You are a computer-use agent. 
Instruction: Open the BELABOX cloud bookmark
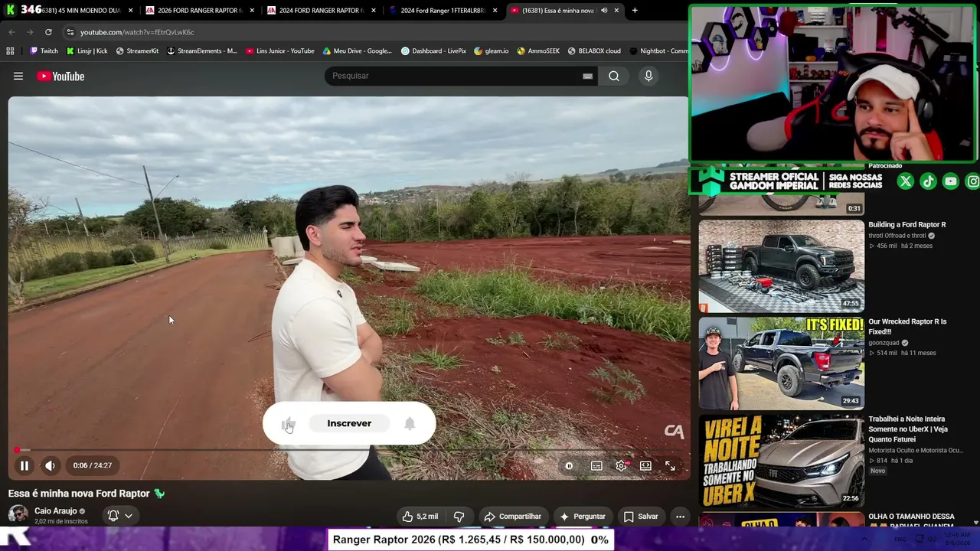[594, 51]
